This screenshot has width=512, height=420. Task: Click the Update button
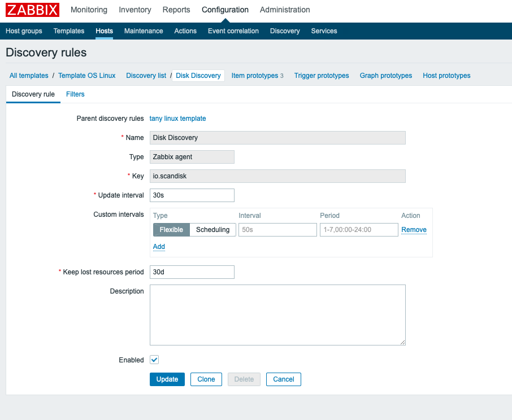tap(167, 379)
